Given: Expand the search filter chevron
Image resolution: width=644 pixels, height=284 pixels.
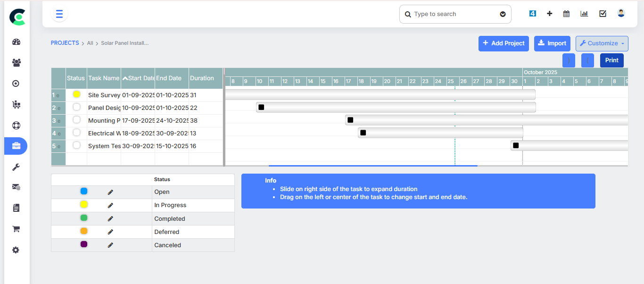Looking at the screenshot, I should pos(503,14).
